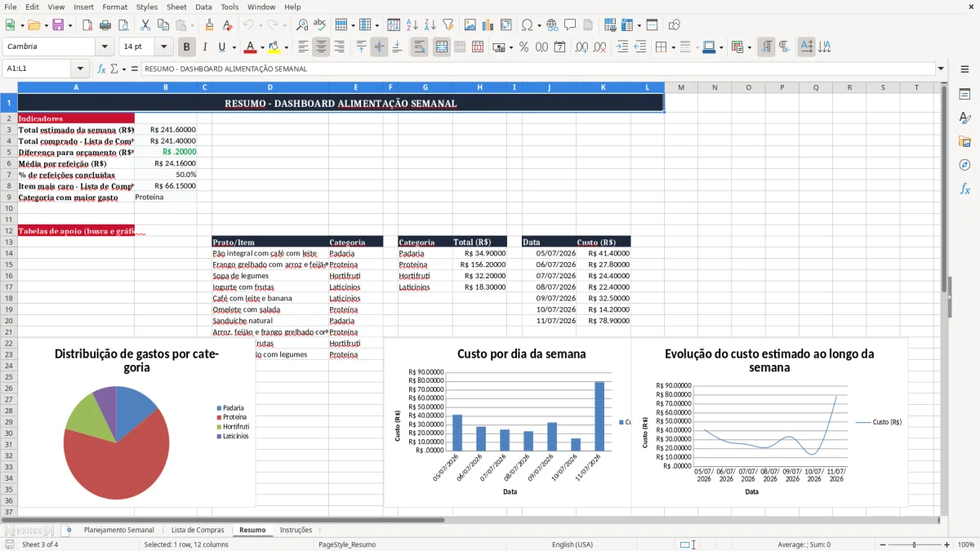Open the Insert menu
This screenshot has width=980, height=551.
pos(83,7)
